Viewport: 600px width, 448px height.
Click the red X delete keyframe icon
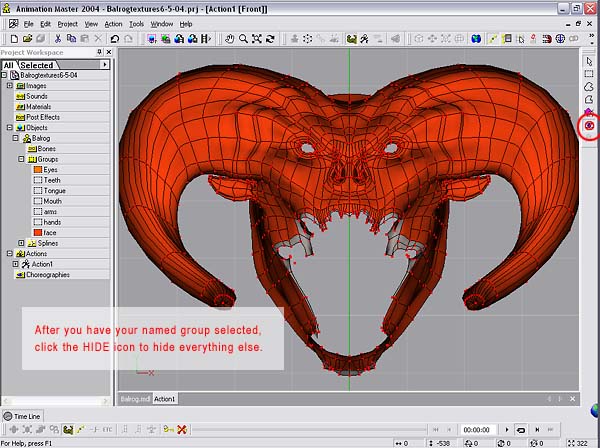tap(182, 429)
